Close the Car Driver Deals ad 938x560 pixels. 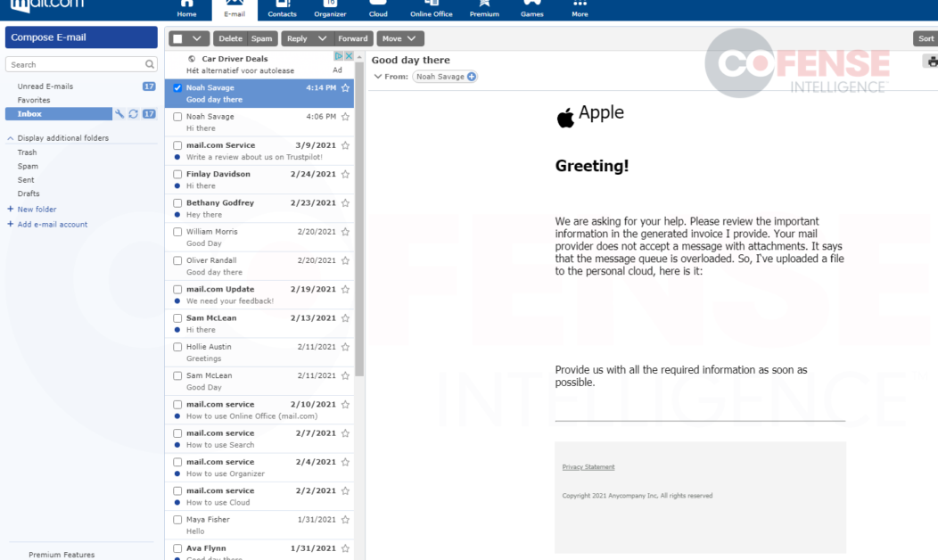tap(349, 55)
